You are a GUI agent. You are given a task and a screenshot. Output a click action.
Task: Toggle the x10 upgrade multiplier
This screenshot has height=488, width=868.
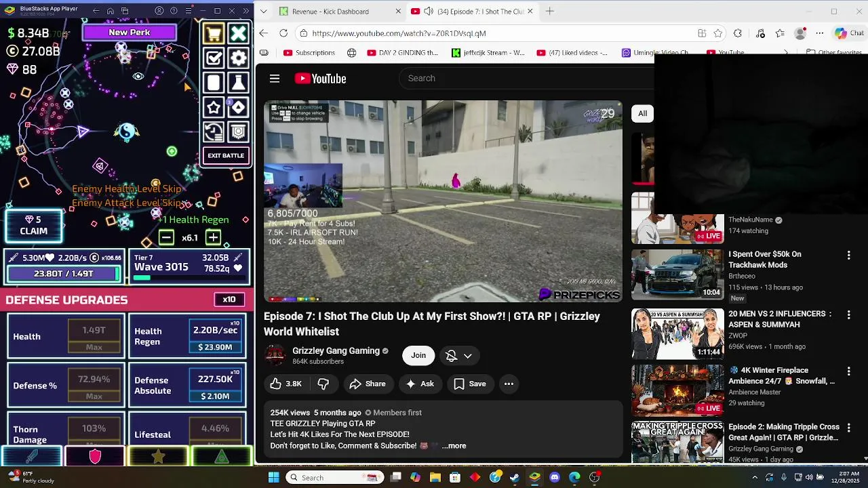pyautogui.click(x=229, y=300)
